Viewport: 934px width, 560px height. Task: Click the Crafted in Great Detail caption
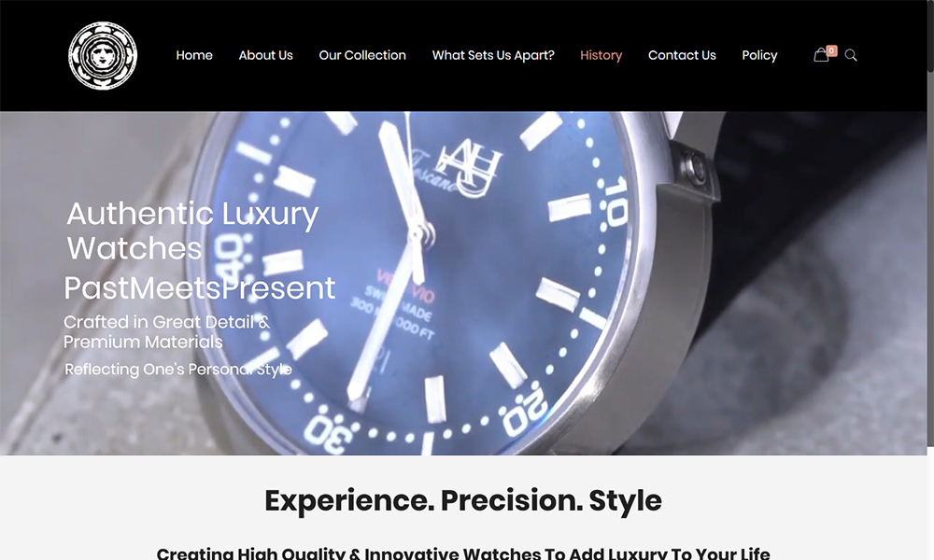coord(167,331)
